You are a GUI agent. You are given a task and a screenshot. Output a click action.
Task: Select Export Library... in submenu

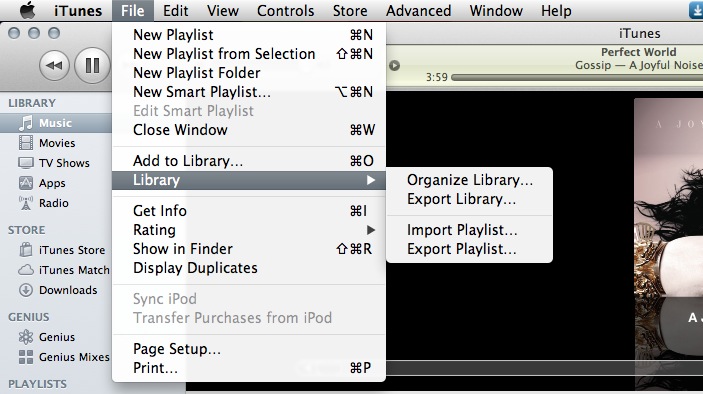tap(469, 199)
